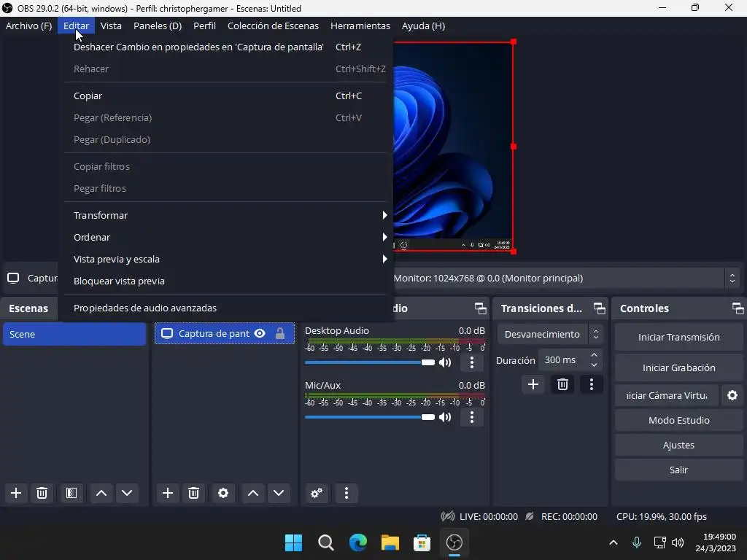Open Microsoft Store from the taskbar
The height and width of the screenshot is (560, 747).
(x=422, y=542)
